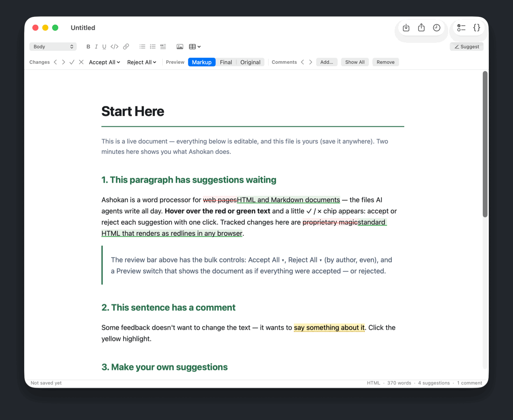The image size is (513, 420).
Task: Click the vertical scrollbar thumb
Action: coord(485,144)
